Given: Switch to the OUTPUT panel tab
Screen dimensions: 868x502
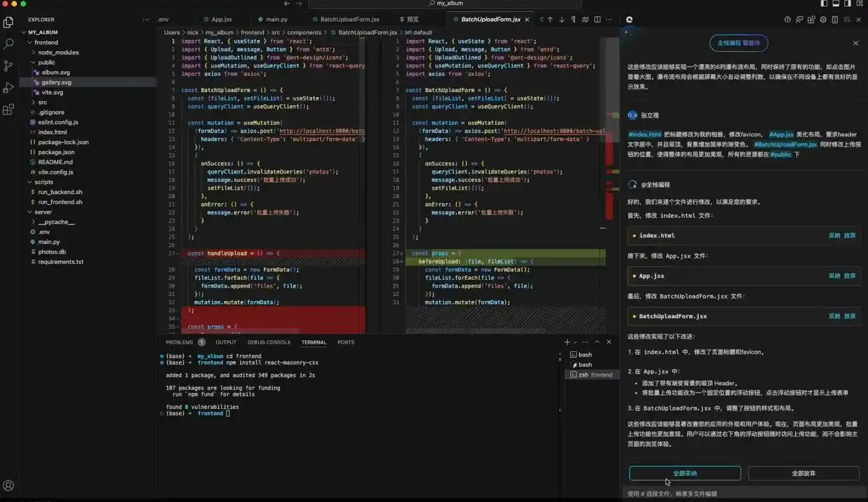Looking at the screenshot, I should (226, 342).
